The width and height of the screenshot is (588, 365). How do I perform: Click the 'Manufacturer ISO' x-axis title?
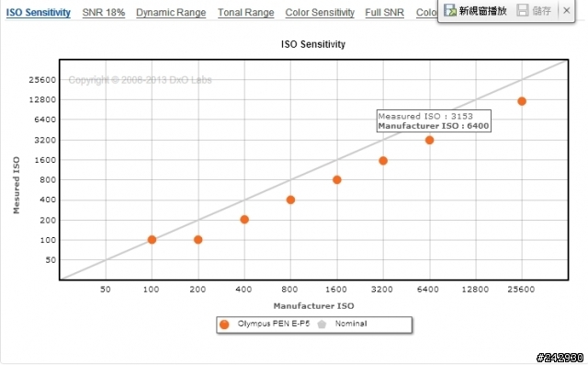pos(313,306)
